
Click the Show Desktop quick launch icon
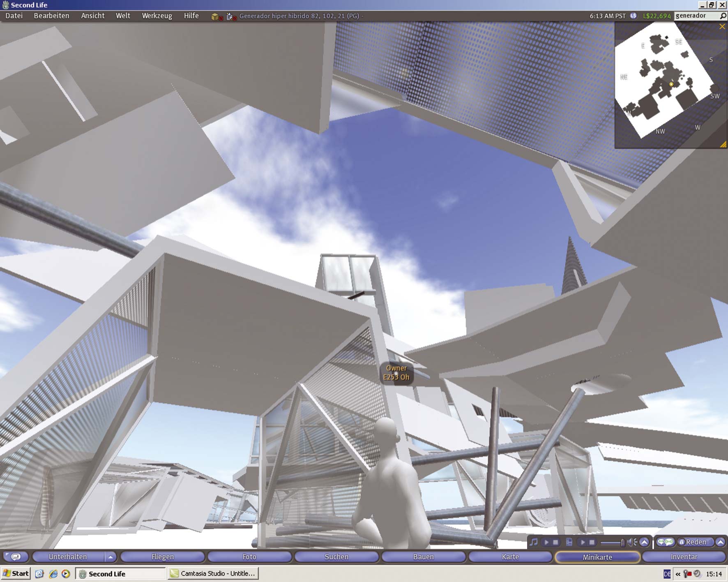[x=39, y=574]
